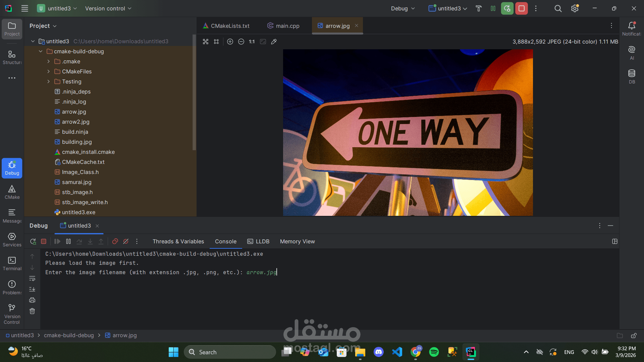Click the zoom out icon
This screenshot has width=644, height=362.
241,42
